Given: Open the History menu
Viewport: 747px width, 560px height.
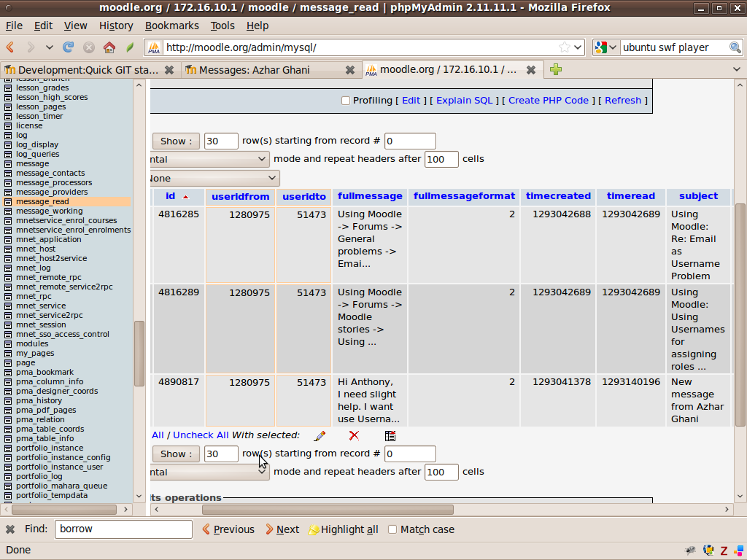Looking at the screenshot, I should (x=116, y=26).
